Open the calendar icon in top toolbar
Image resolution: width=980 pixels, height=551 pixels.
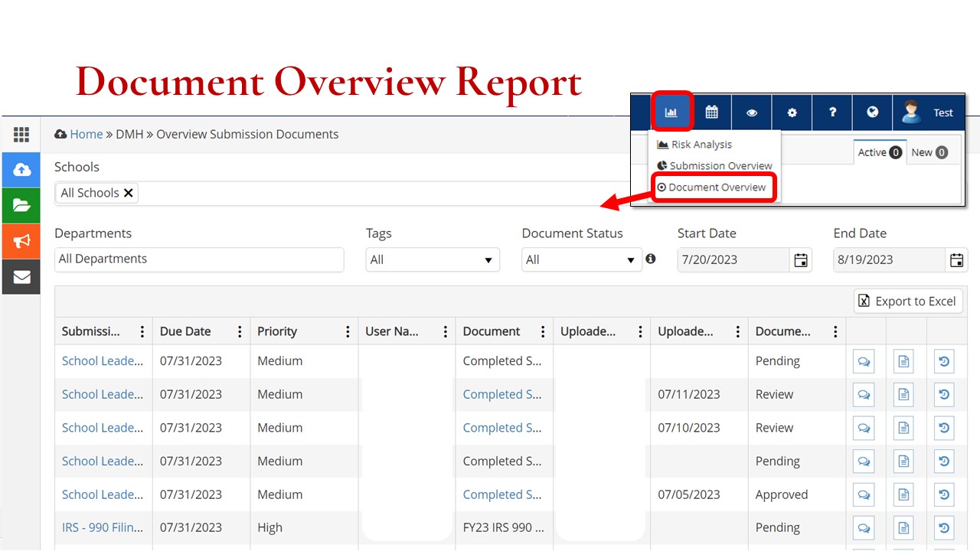[711, 112]
